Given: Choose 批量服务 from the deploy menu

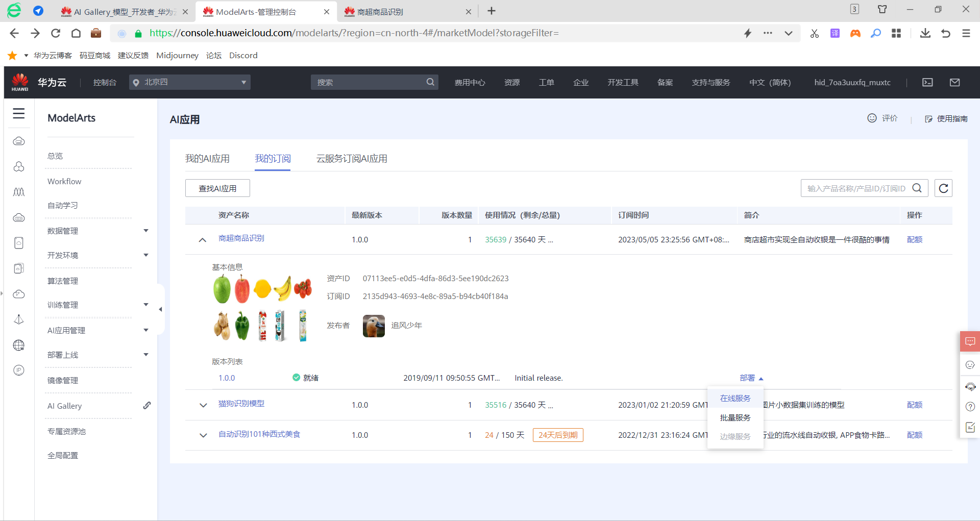Looking at the screenshot, I should [735, 417].
